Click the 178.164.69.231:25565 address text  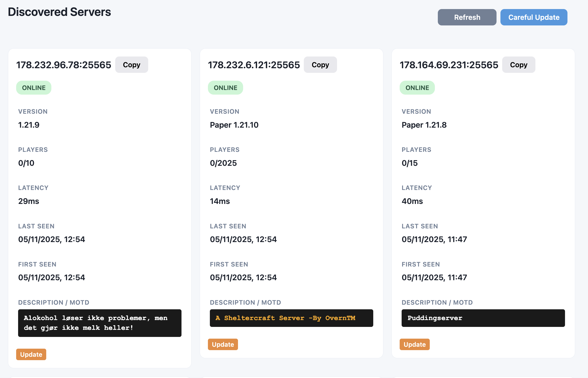(x=449, y=65)
